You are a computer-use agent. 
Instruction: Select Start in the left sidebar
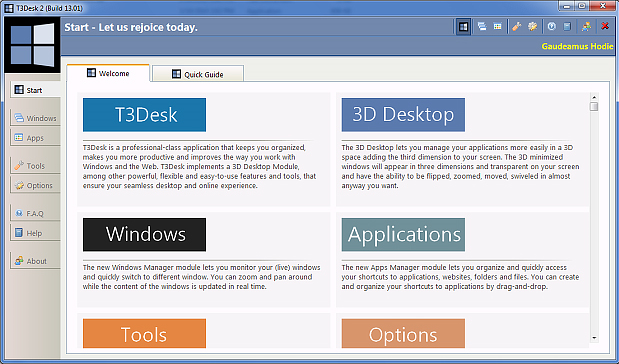pos(35,90)
